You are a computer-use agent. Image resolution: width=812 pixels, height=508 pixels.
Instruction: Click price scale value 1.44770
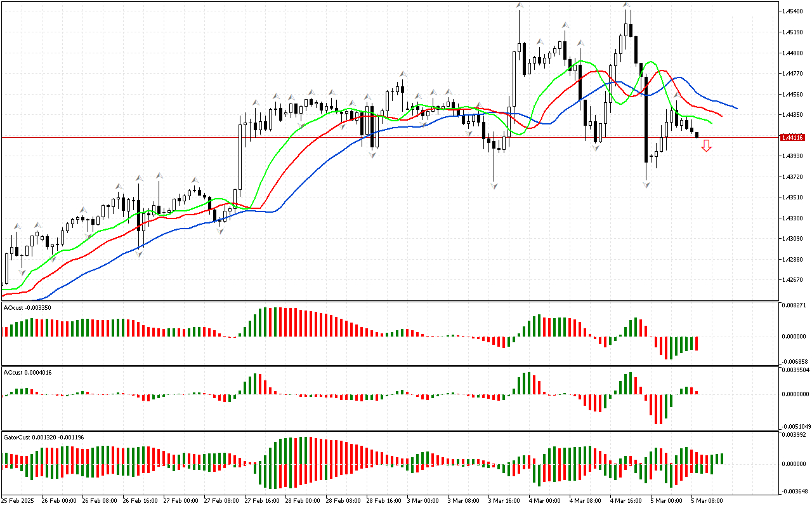pyautogui.click(x=792, y=74)
